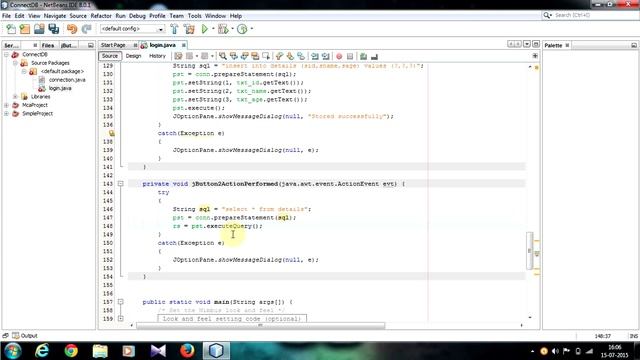
Task: Collapse the main method fold on line 157
Action: point(120,302)
